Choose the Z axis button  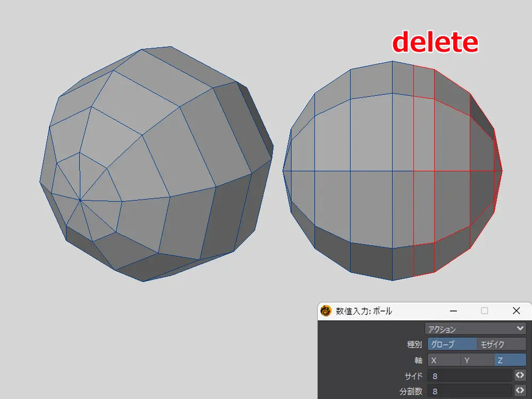[510, 360]
